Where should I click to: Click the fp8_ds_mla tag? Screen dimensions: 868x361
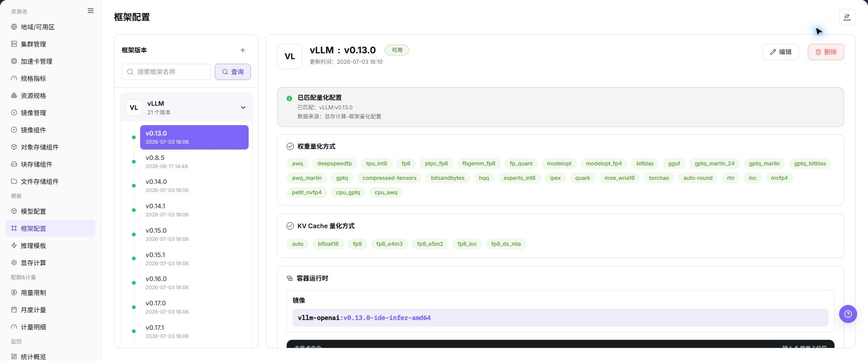(x=506, y=244)
